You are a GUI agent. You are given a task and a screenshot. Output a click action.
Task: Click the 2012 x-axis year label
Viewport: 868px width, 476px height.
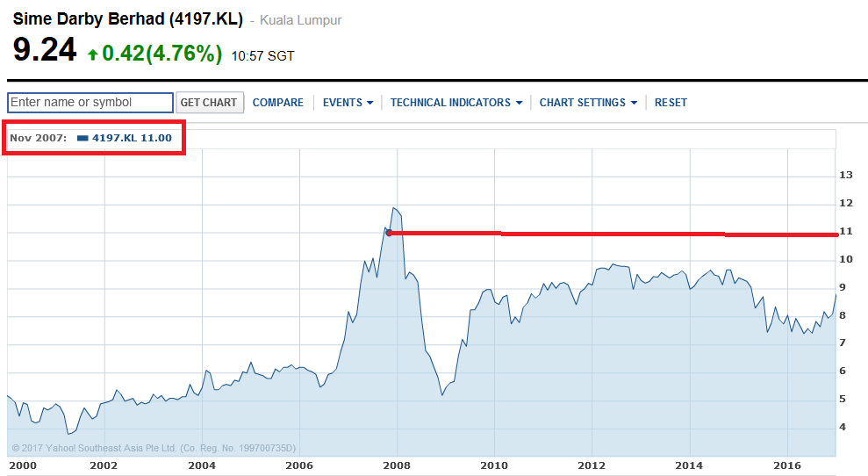(x=592, y=465)
